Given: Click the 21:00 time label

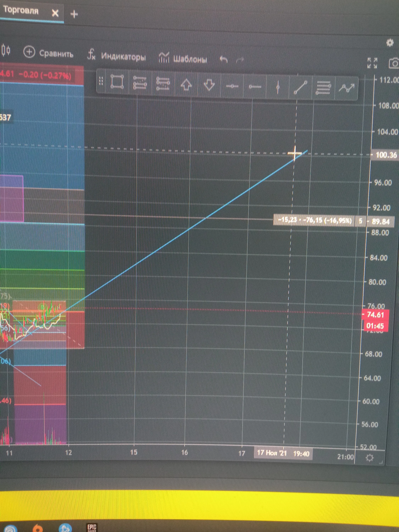Looking at the screenshot, I should pyautogui.click(x=345, y=457).
